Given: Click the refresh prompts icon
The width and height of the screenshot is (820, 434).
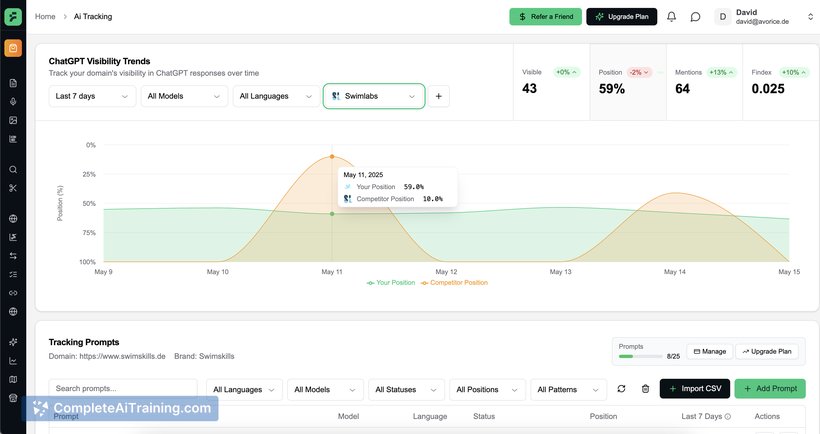Looking at the screenshot, I should click(621, 389).
